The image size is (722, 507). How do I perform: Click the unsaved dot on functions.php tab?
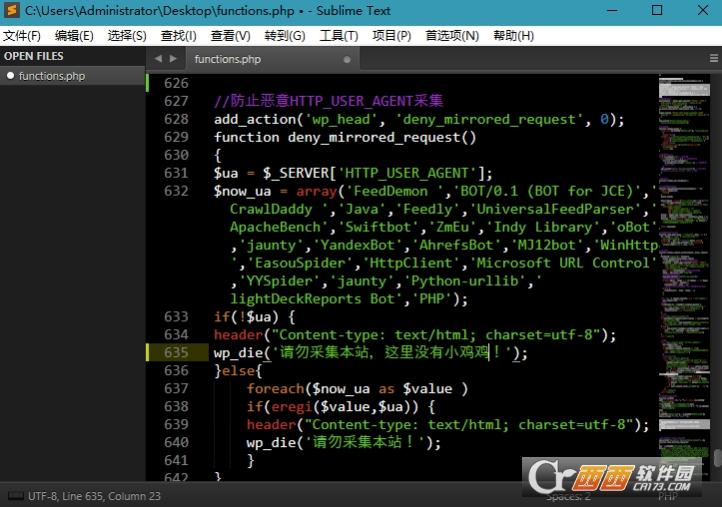347,59
